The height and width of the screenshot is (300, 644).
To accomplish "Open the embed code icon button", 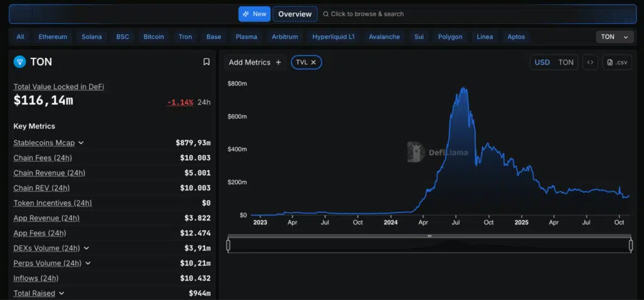I will (x=590, y=62).
